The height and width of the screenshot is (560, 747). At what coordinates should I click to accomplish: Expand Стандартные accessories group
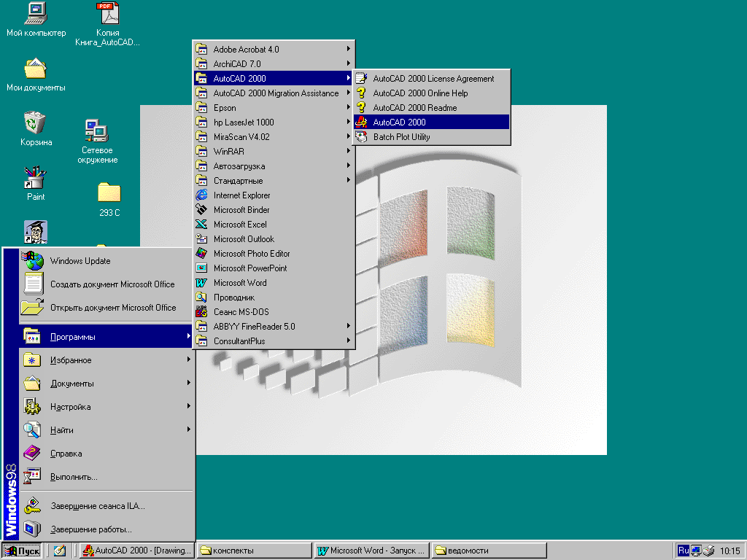[274, 181]
